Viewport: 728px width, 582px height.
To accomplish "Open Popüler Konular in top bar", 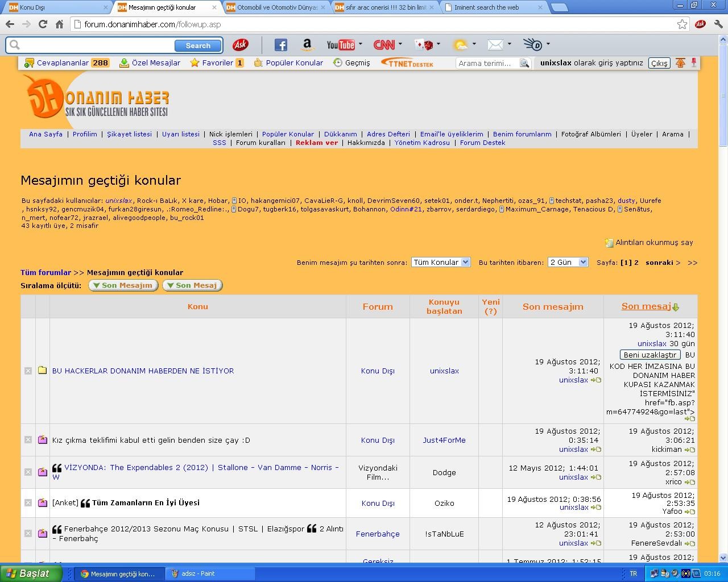I will coord(288,63).
